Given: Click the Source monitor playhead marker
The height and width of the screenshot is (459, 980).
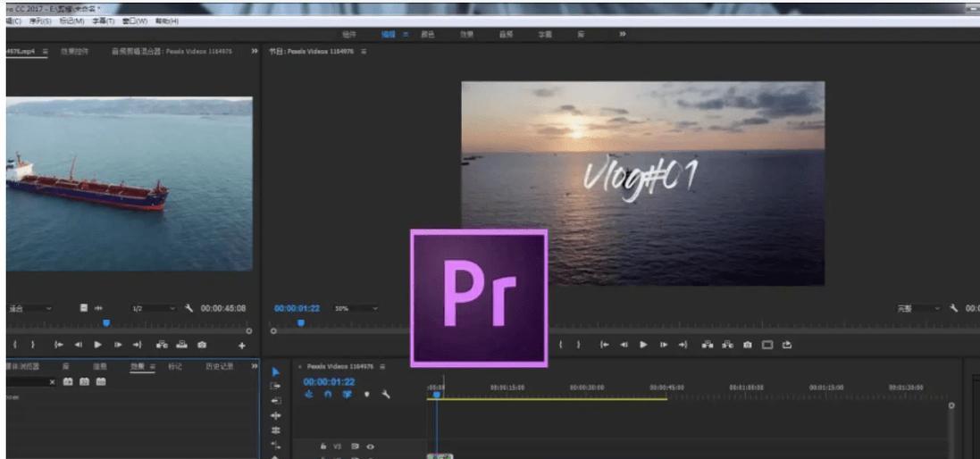Looking at the screenshot, I should [x=106, y=323].
